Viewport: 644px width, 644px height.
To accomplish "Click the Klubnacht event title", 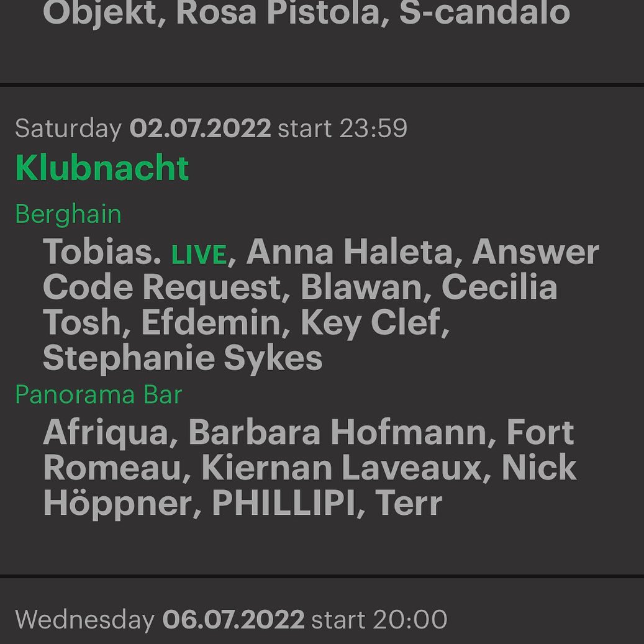I will (102, 168).
